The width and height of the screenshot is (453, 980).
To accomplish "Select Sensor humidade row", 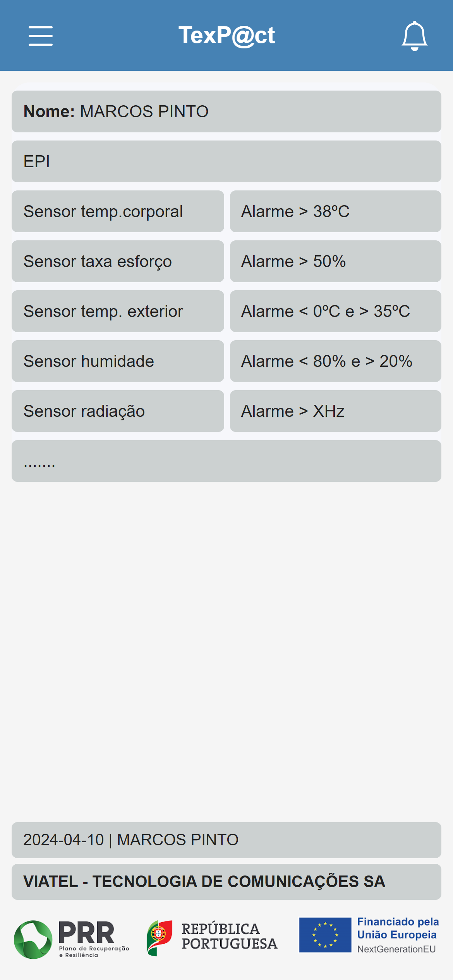I will [118, 361].
